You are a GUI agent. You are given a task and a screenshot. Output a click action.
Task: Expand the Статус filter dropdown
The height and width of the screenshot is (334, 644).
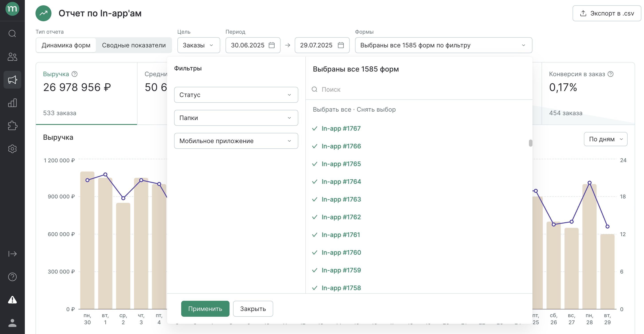click(236, 95)
